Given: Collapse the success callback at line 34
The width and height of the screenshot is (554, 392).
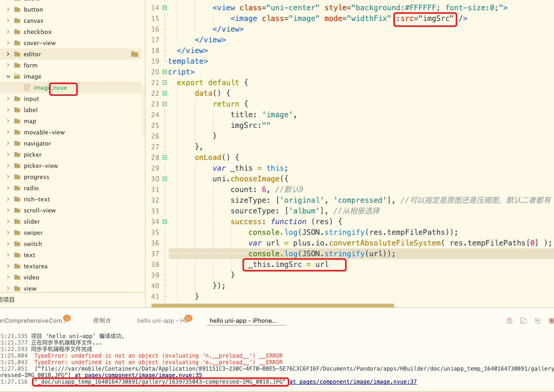Looking at the screenshot, I should [x=165, y=222].
